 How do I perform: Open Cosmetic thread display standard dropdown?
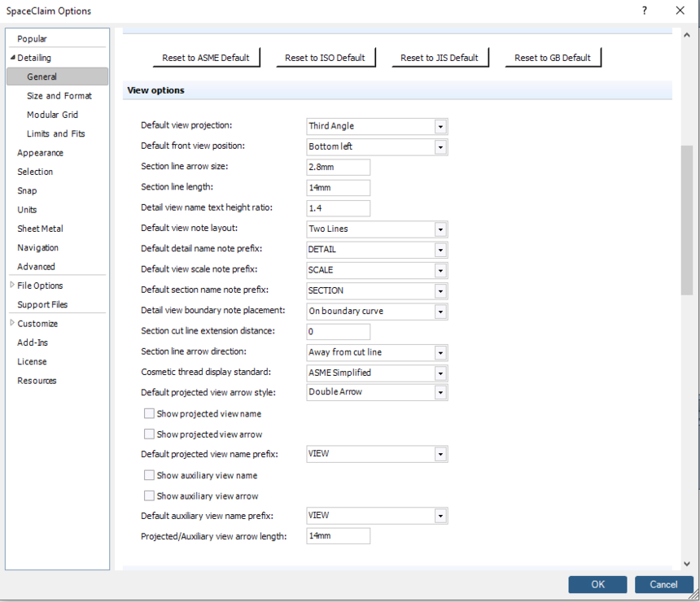(x=440, y=373)
